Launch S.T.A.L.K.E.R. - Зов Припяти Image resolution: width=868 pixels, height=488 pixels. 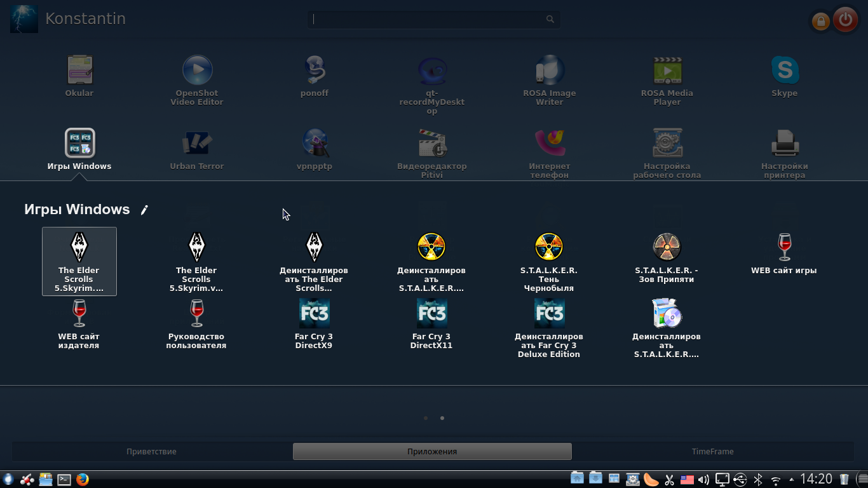tap(667, 257)
